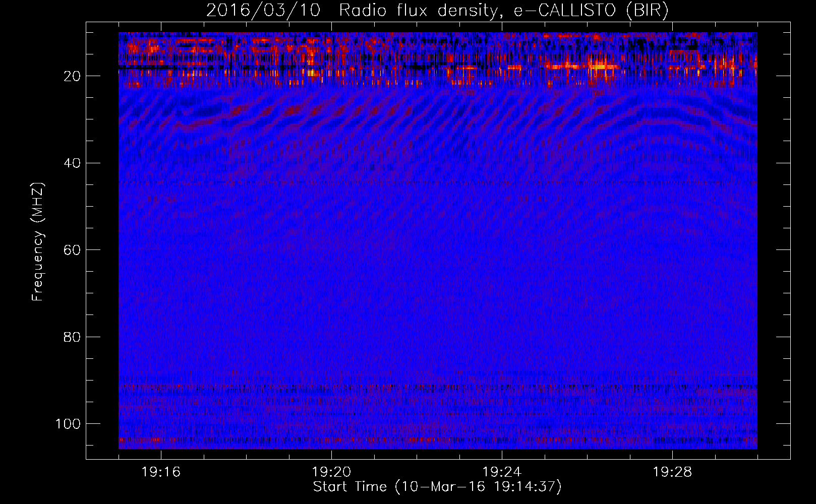The image size is (816, 504).
Task: Click the 40 MHz frequency tick label
Action: click(72, 163)
